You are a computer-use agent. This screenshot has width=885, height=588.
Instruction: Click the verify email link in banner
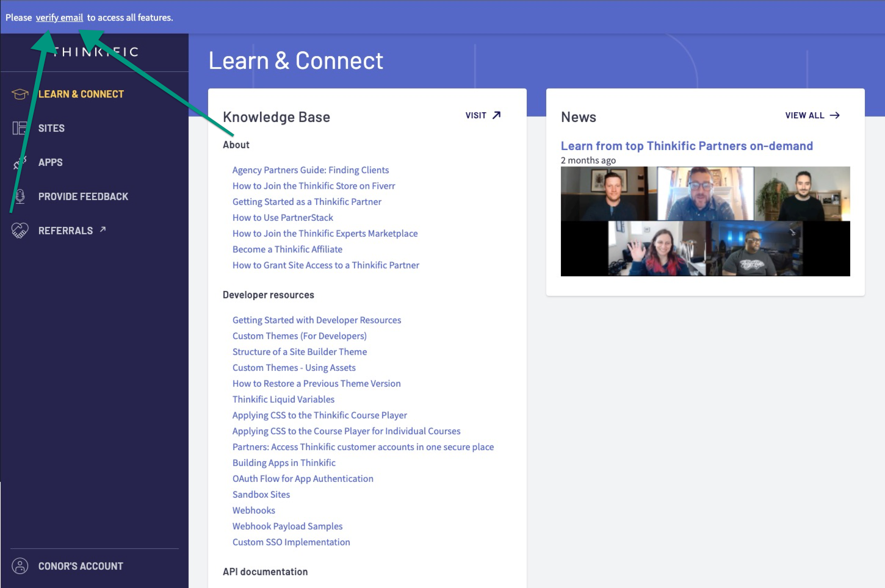59,18
